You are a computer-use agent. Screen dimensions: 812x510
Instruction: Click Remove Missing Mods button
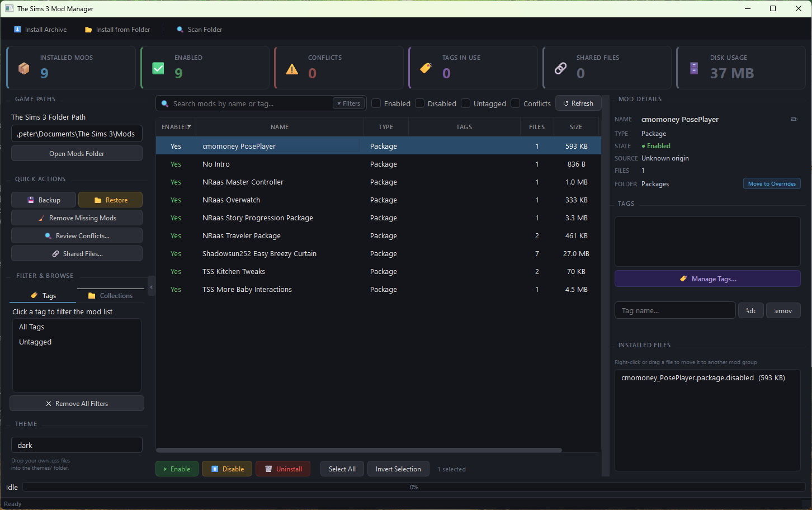click(x=77, y=218)
